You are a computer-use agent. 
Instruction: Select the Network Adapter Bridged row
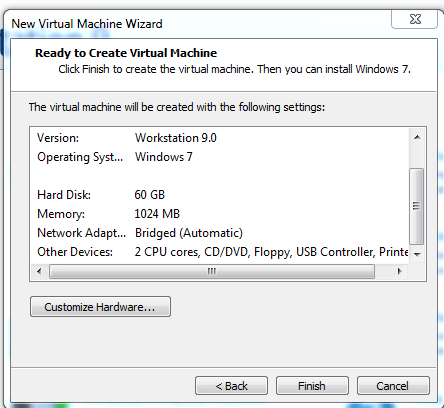point(220,233)
